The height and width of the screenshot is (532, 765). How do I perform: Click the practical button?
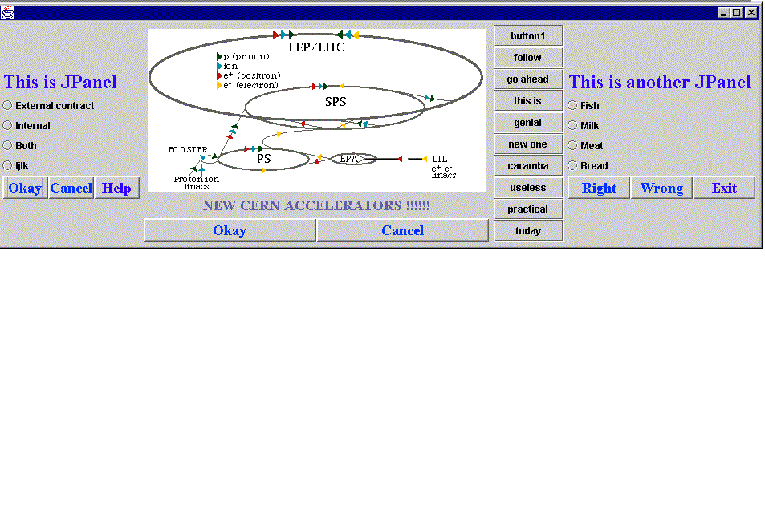click(x=528, y=209)
